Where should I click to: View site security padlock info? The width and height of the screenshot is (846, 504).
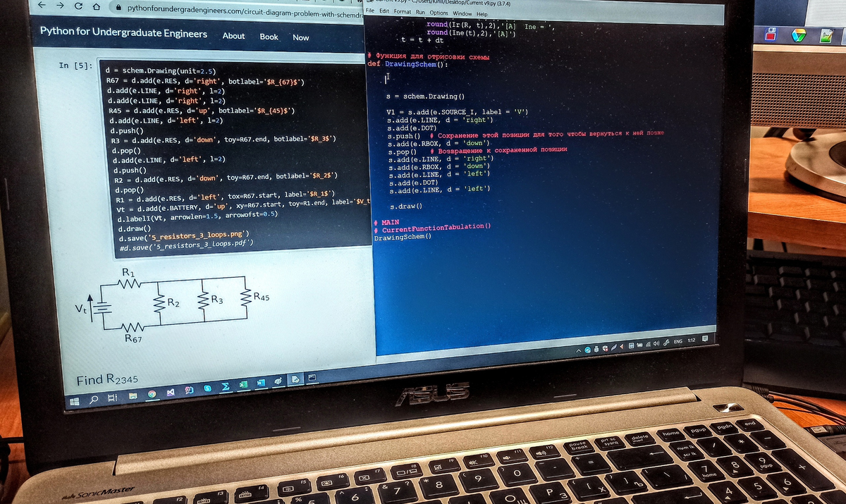(x=119, y=8)
